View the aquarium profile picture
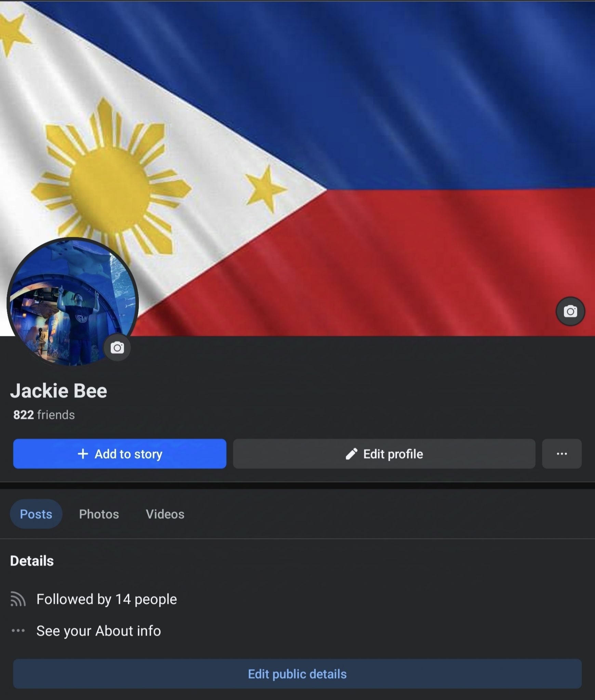Screen dimensions: 595x700 72,302
